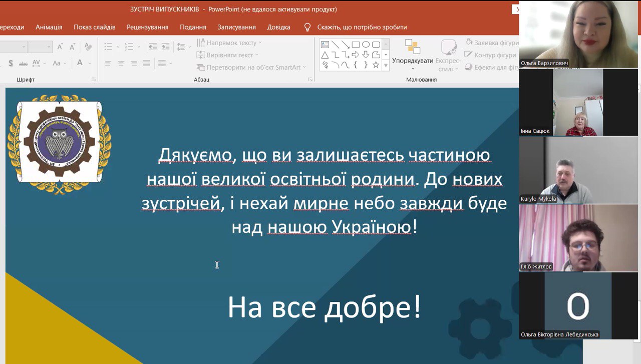
Task: Select the Oval shape tool
Action: pos(366,45)
